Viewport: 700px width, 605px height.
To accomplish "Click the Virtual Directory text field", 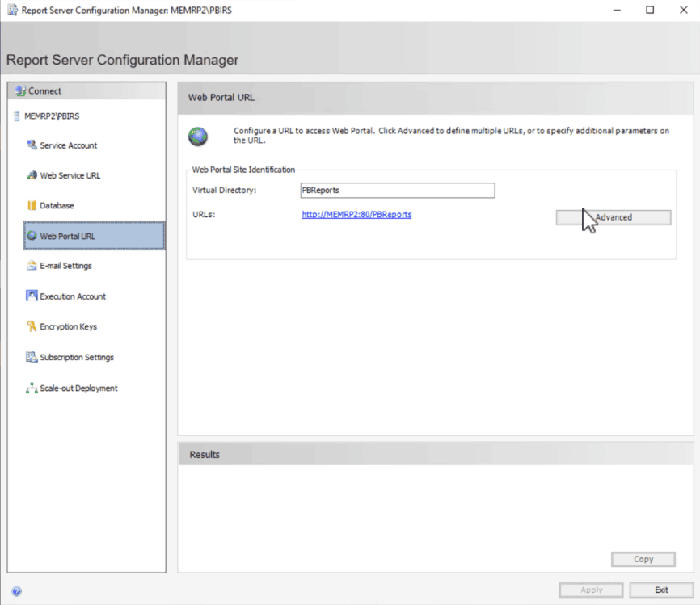I will coord(398,191).
